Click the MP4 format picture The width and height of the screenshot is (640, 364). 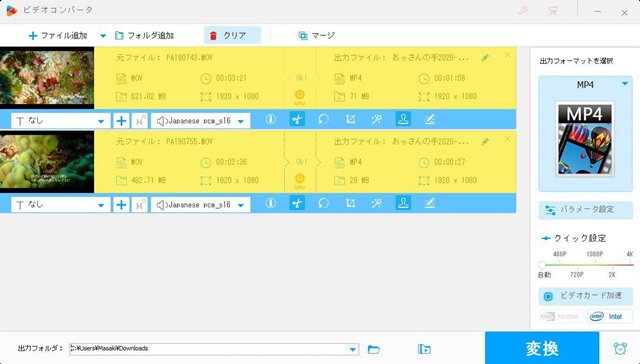coord(585,139)
